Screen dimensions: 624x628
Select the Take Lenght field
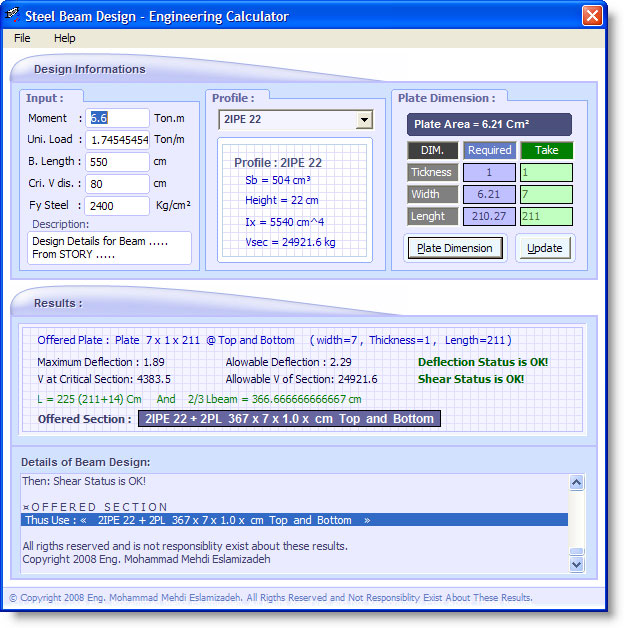[x=546, y=216]
